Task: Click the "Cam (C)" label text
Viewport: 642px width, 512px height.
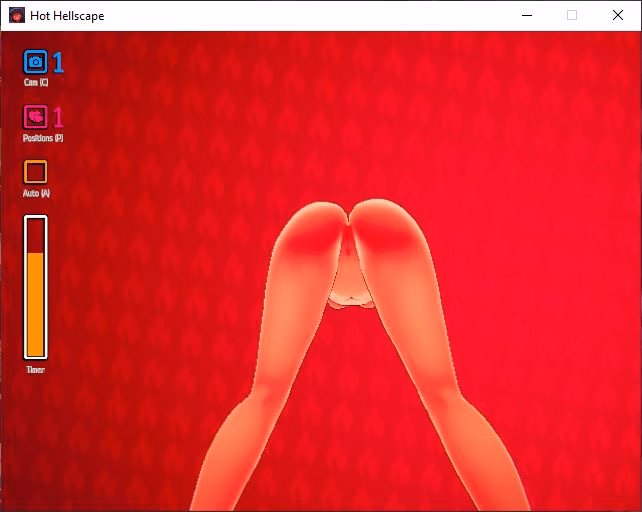Action: [x=36, y=83]
